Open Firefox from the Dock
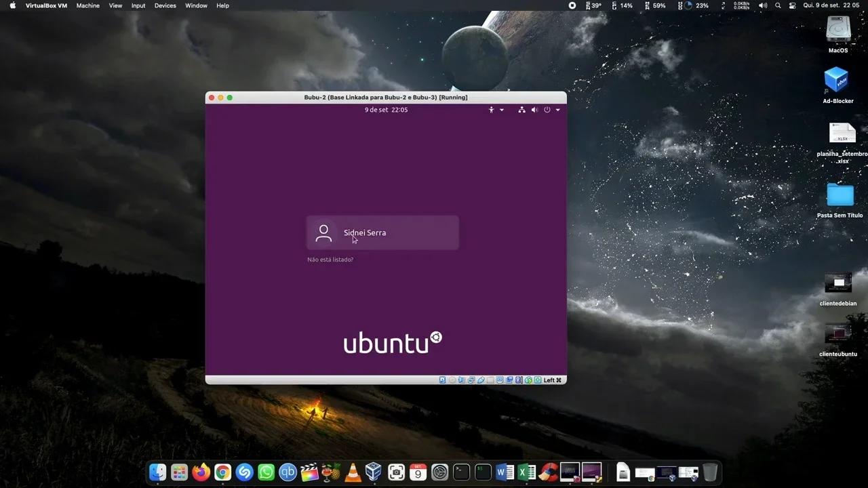Viewport: 868px width, 488px height. tap(201, 472)
